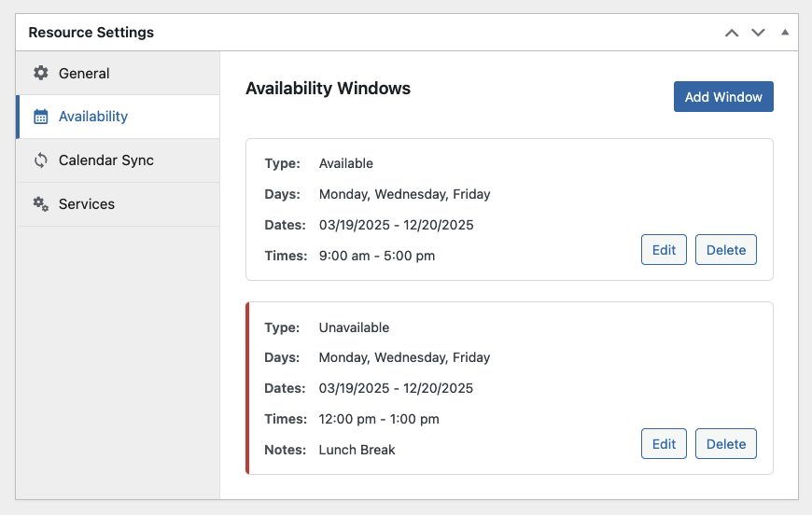812x515 pixels.
Task: Select the Services tab
Action: click(119, 204)
